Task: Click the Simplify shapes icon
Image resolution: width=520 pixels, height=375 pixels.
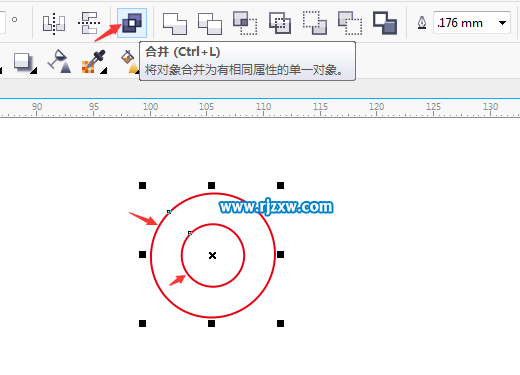Action: click(280, 23)
